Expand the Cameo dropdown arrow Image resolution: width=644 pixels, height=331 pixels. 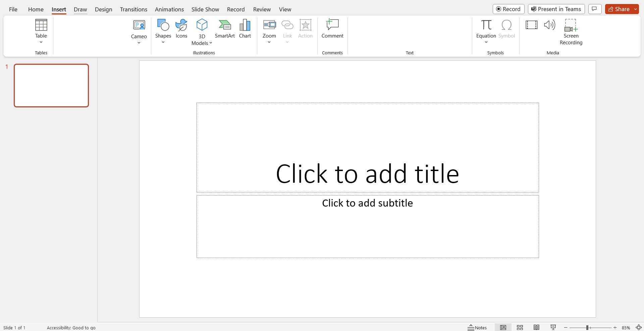tap(139, 43)
